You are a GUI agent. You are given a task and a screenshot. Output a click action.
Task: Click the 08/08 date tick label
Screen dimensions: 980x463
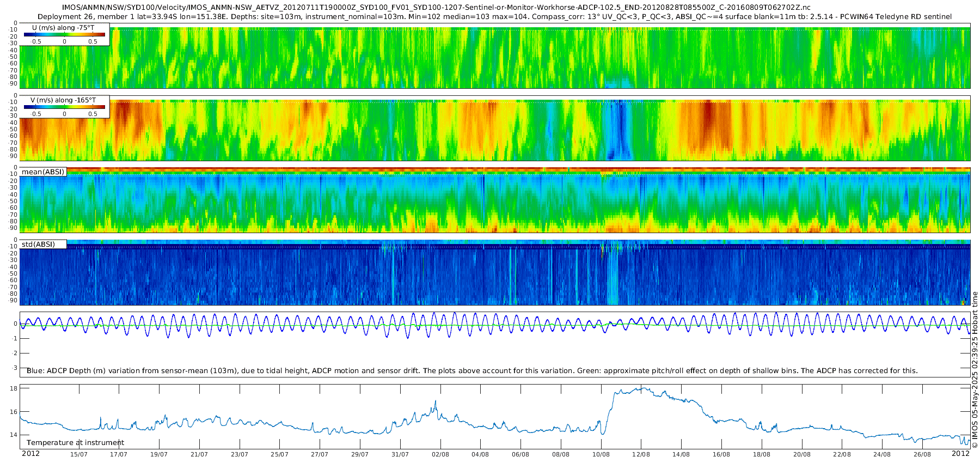(x=561, y=454)
